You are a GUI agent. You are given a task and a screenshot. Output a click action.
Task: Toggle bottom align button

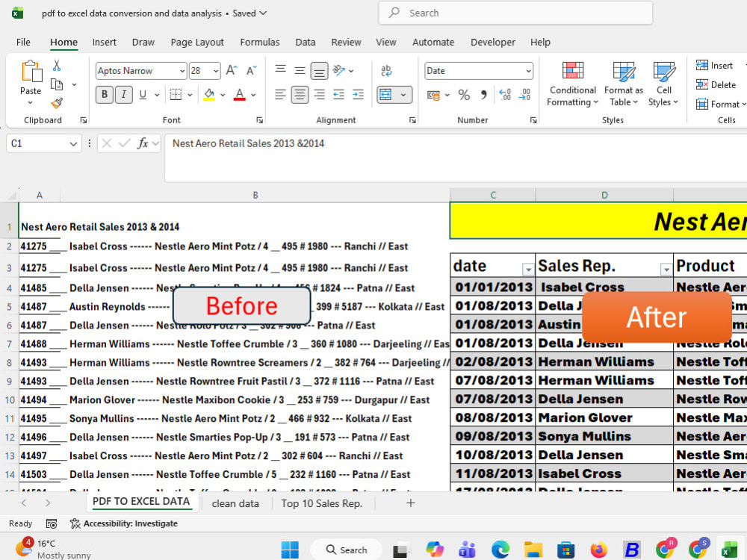tap(319, 70)
